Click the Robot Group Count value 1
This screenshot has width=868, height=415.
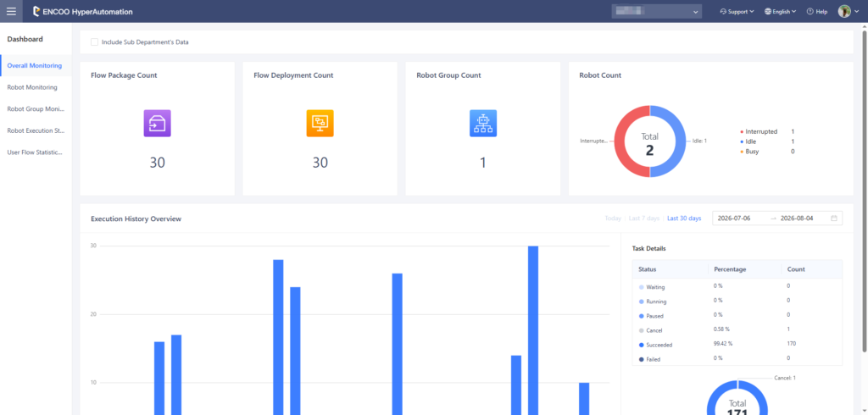482,163
